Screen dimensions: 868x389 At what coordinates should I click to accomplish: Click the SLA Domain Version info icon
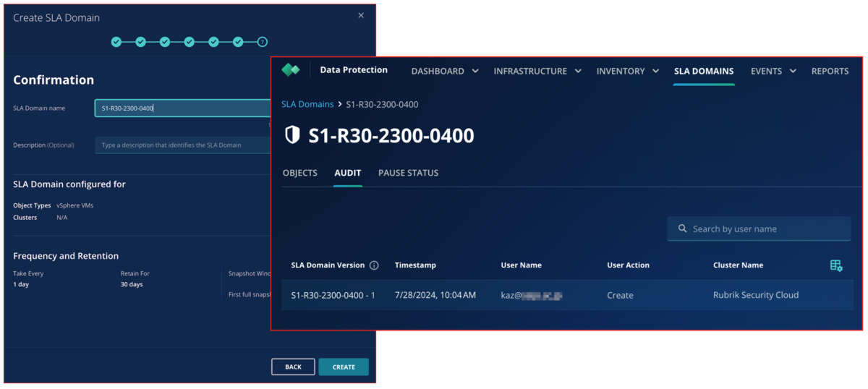point(374,265)
